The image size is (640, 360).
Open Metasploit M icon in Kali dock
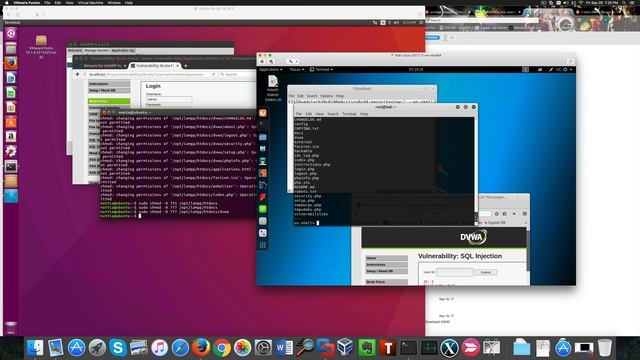(x=263, y=149)
